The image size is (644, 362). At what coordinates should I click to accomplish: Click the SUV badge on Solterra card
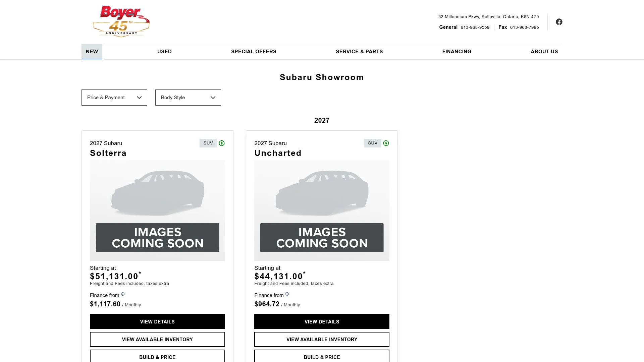pos(208,143)
